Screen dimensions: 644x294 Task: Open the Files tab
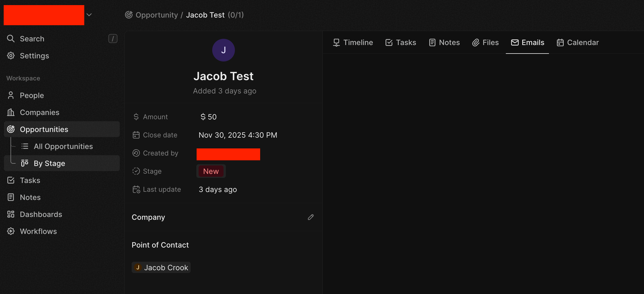click(485, 42)
